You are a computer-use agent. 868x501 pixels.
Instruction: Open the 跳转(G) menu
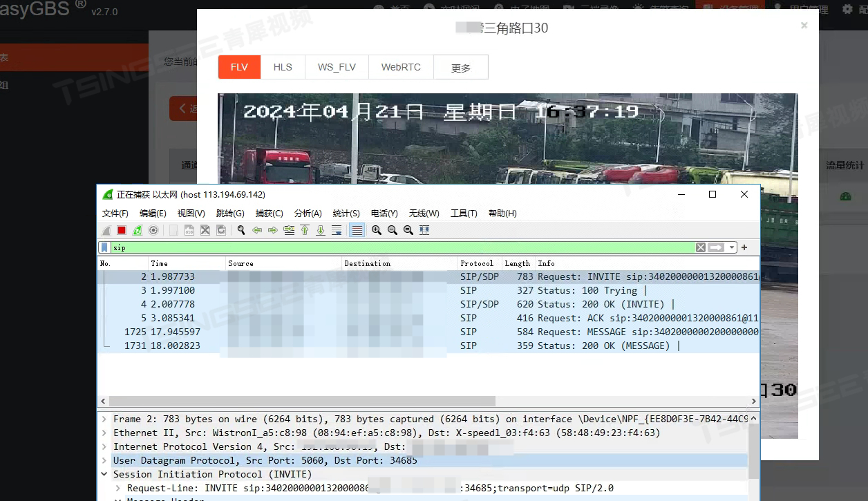click(230, 214)
